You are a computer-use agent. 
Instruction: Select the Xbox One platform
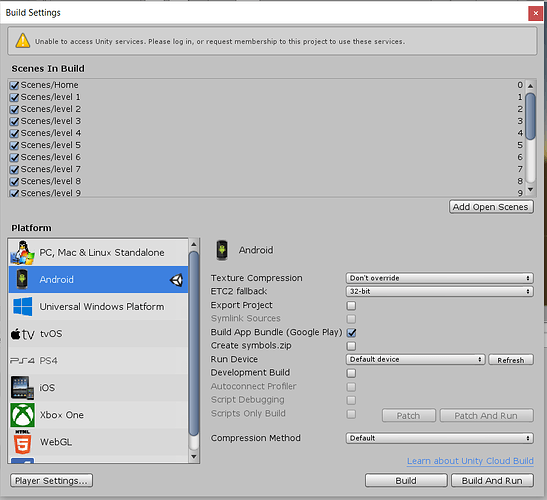(98, 415)
